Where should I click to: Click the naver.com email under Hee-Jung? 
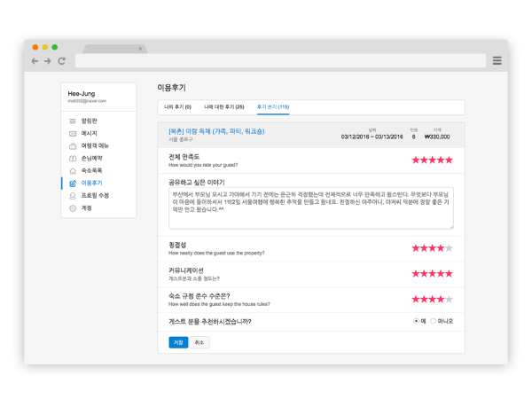pyautogui.click(x=87, y=101)
